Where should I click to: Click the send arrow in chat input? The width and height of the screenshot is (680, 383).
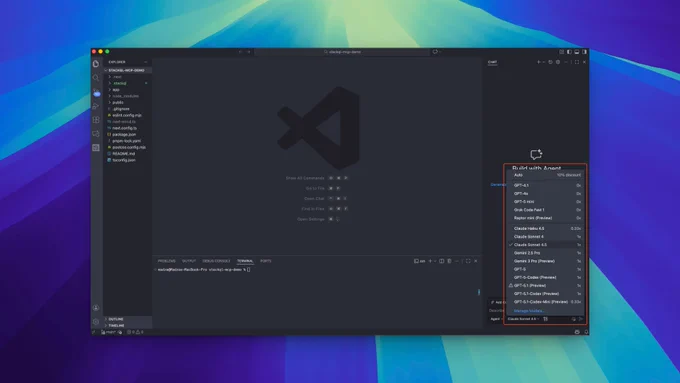point(581,319)
